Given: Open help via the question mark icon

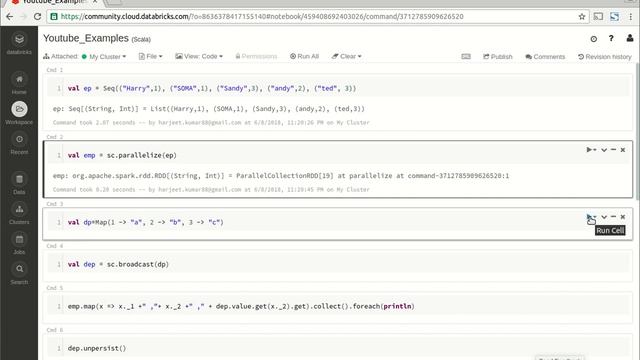Looking at the screenshot, I should [611, 38].
